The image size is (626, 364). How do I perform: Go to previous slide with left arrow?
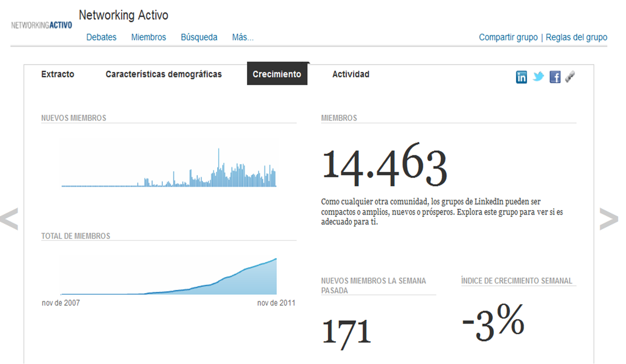[x=9, y=218]
